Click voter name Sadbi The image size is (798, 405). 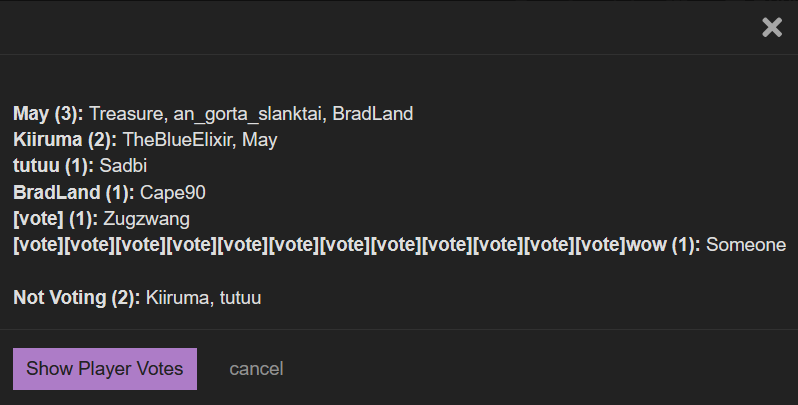click(123, 166)
